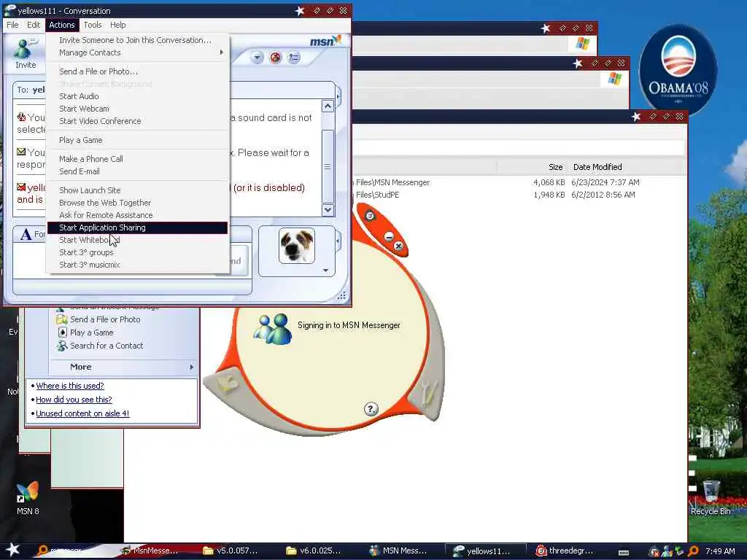Viewport: 747px width, 560px height.
Task: Select Start Audio
Action: [138, 96]
